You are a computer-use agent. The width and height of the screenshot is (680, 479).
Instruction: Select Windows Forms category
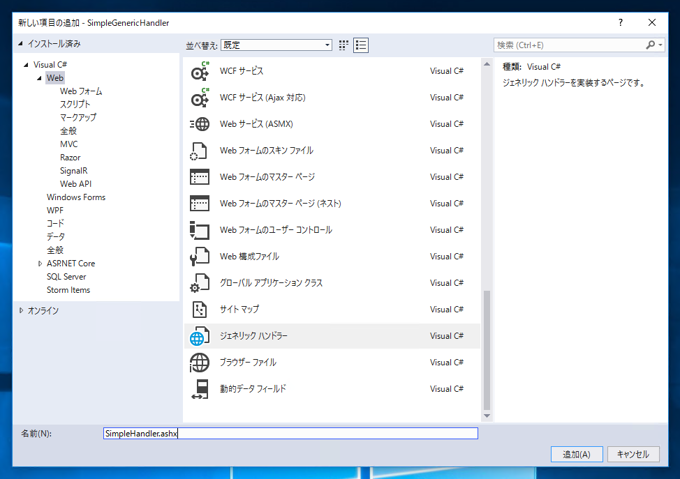click(x=76, y=197)
